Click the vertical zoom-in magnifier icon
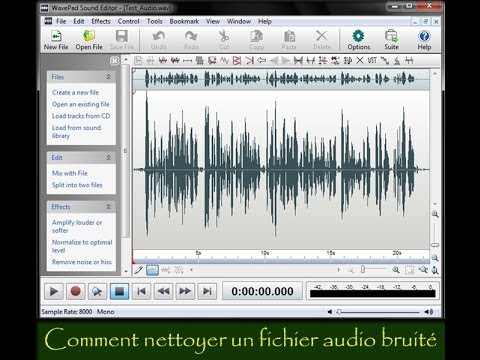Screen dimensions: 480x360 pyautogui.click(x=435, y=214)
